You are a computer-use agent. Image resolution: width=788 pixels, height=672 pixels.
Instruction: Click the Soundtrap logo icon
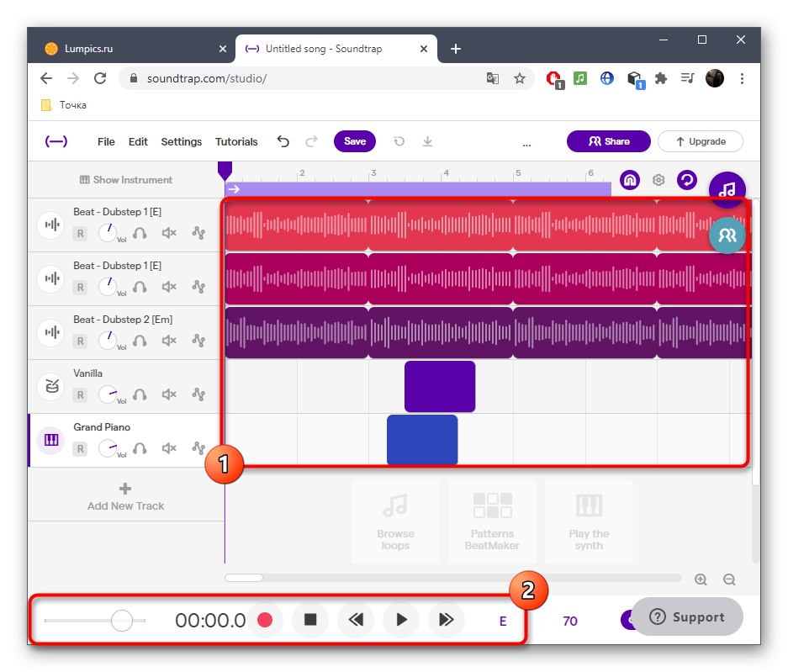(56, 141)
